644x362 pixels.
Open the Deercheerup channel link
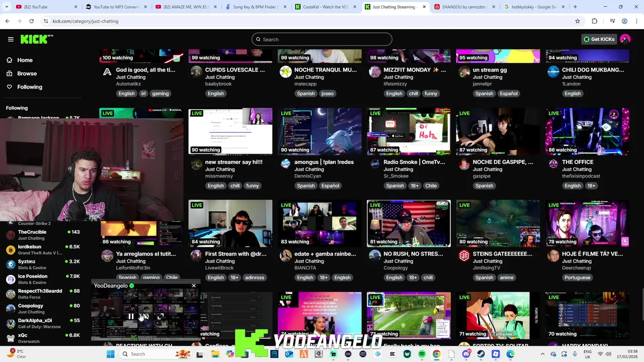pyautogui.click(x=577, y=268)
